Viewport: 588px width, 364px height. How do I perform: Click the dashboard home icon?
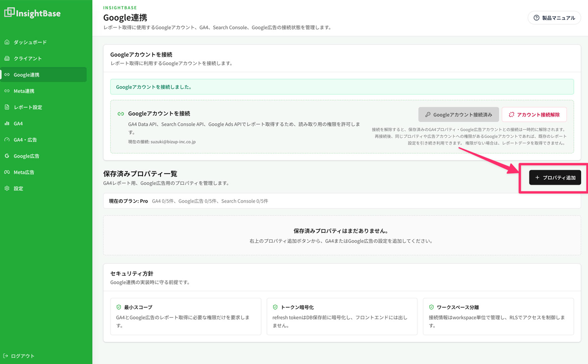point(7,42)
